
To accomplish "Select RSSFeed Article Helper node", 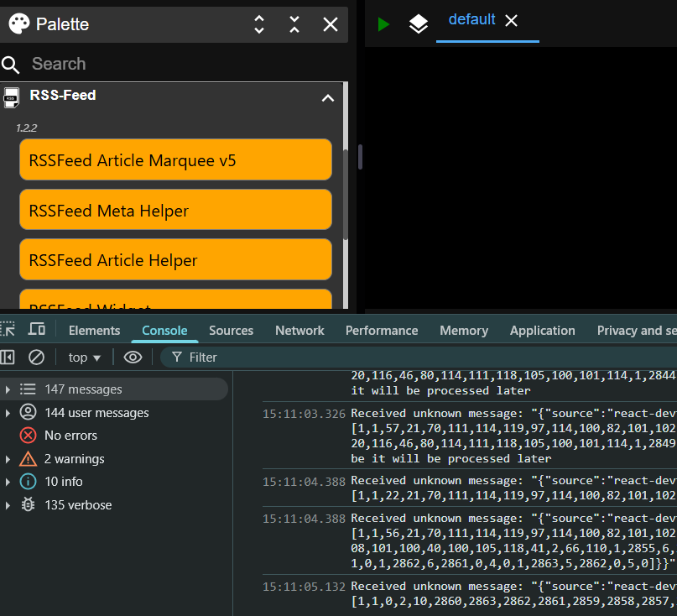I will point(175,259).
